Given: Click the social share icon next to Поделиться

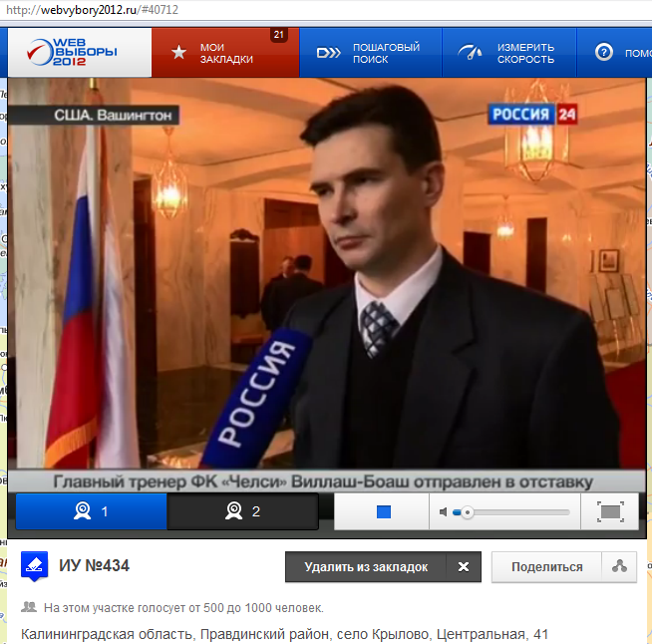Looking at the screenshot, I should (x=619, y=567).
